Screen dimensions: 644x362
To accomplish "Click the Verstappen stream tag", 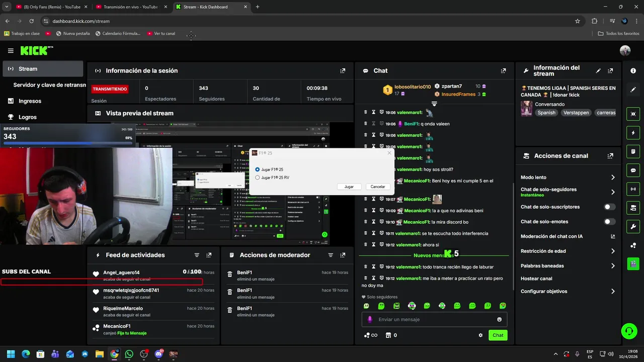I will pyautogui.click(x=576, y=113).
